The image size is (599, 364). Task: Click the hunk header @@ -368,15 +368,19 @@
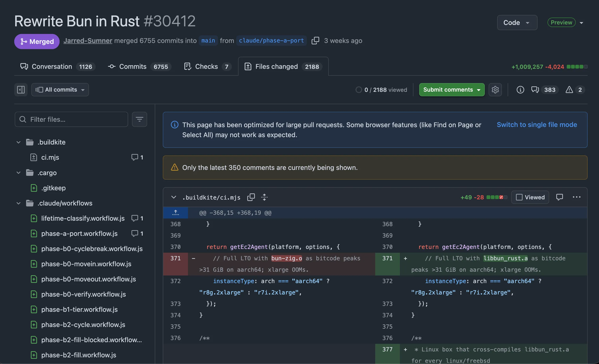click(x=235, y=213)
